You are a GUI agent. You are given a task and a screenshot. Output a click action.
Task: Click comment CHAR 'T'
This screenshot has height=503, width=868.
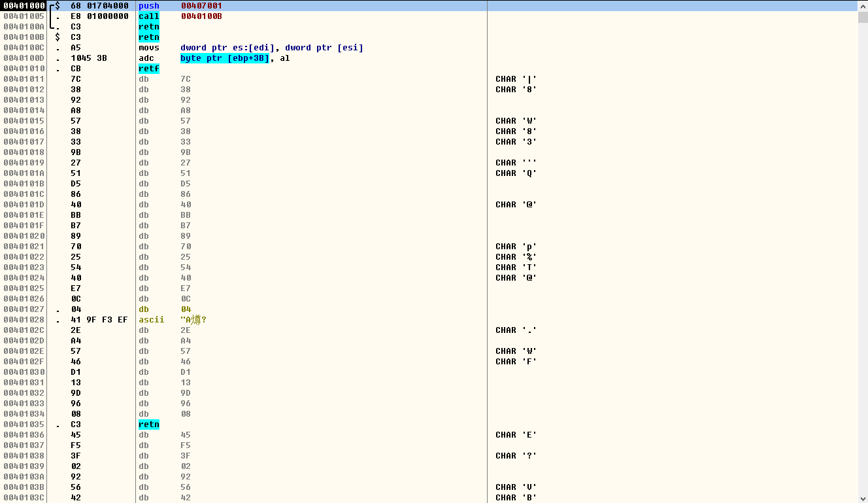516,268
